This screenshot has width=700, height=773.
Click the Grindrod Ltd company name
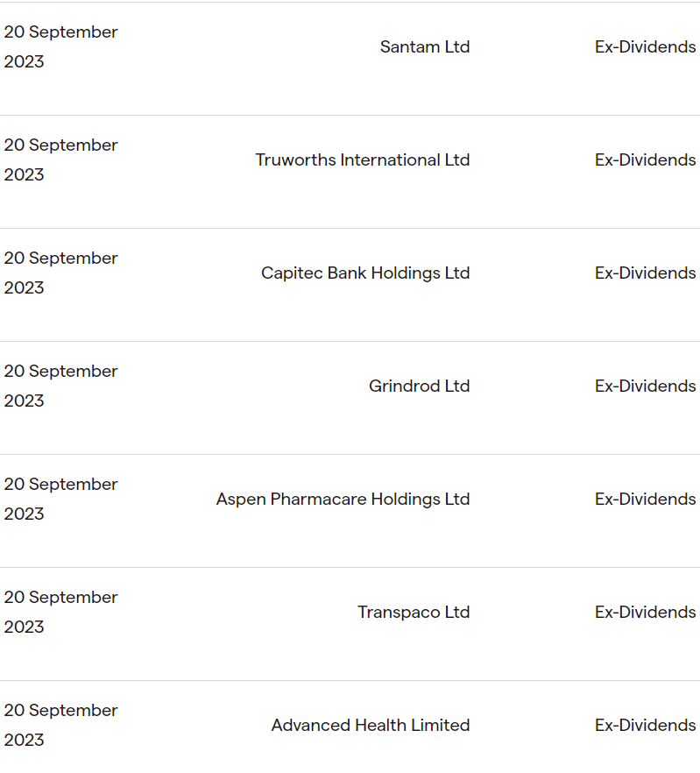click(420, 386)
